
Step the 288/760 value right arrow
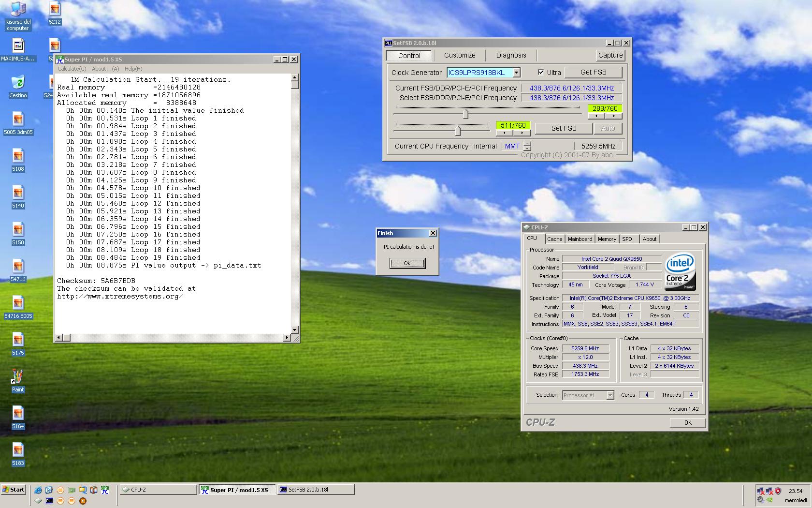pyautogui.click(x=614, y=116)
